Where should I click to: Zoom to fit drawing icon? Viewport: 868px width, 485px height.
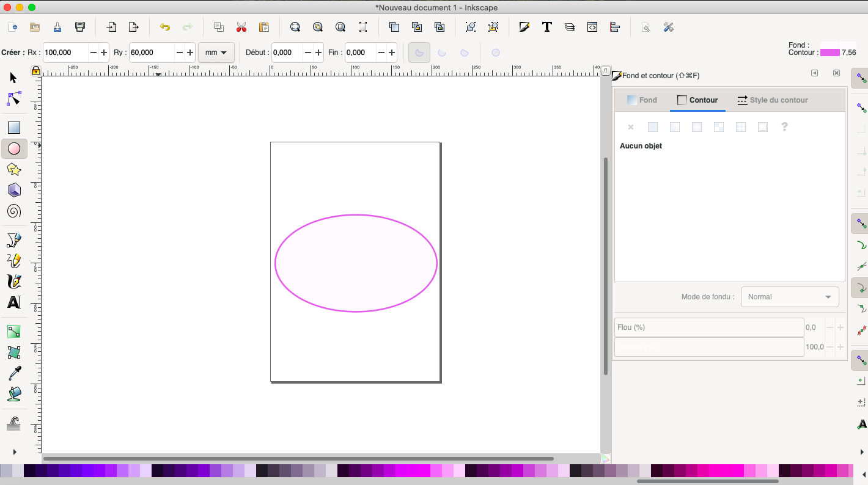click(x=318, y=27)
